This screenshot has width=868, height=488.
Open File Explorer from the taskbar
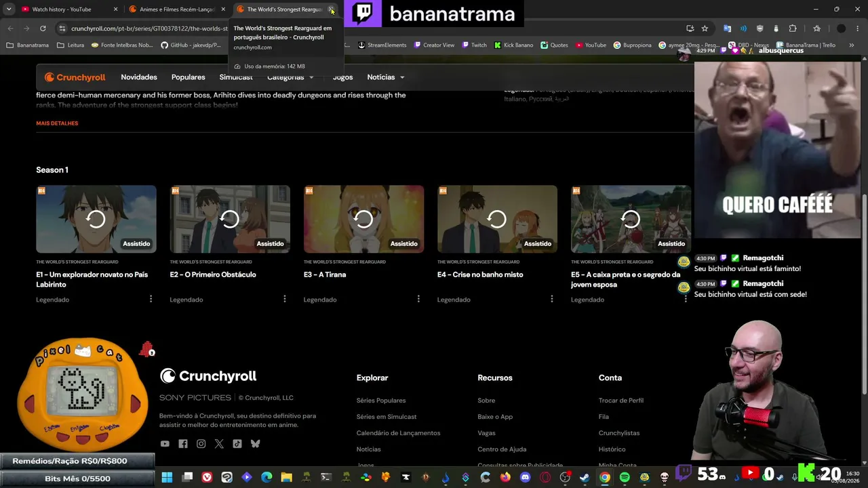pyautogui.click(x=286, y=477)
